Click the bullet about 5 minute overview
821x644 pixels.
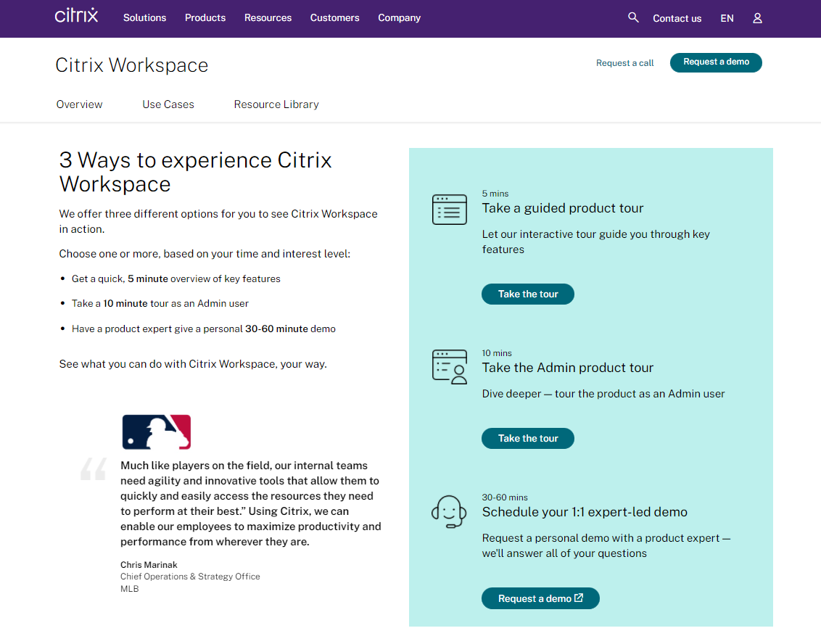[x=176, y=278]
